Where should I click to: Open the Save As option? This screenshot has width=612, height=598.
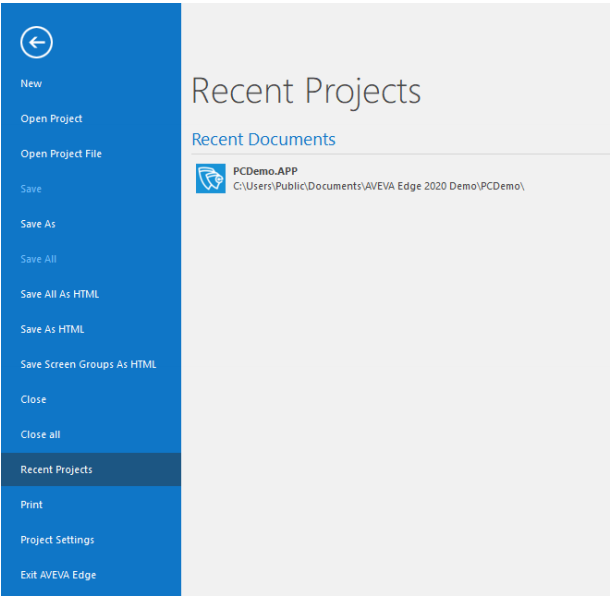click(38, 224)
